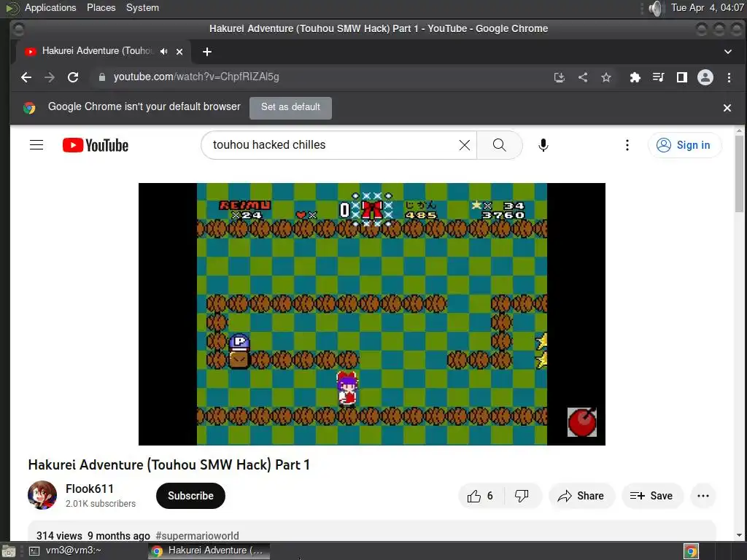Click the video title text
This screenshot has height=560, width=747.
click(169, 464)
